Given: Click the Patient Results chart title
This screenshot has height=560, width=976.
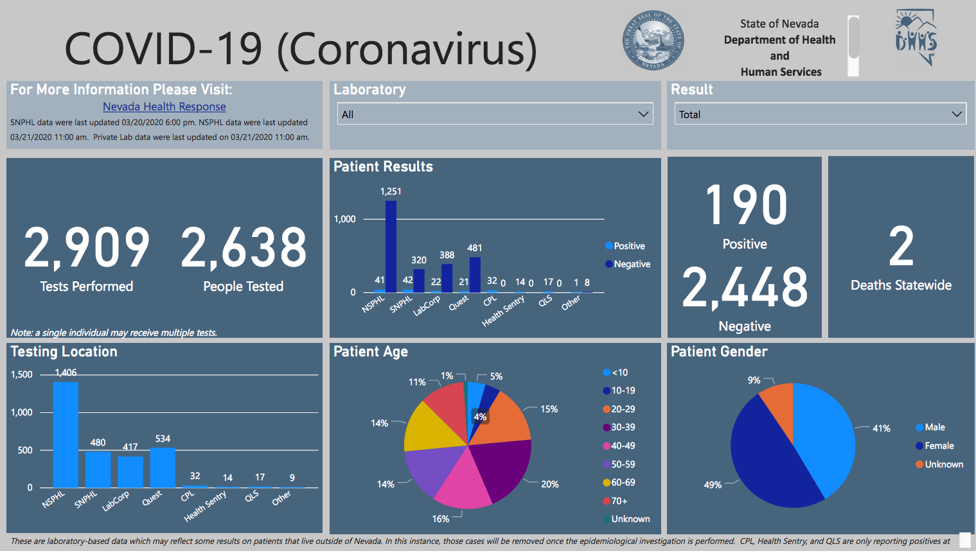Looking at the screenshot, I should pos(383,166).
